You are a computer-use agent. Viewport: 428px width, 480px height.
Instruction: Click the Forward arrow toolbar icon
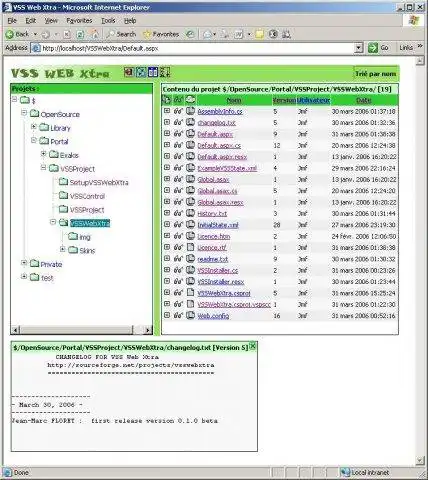pyautogui.click(x=46, y=34)
